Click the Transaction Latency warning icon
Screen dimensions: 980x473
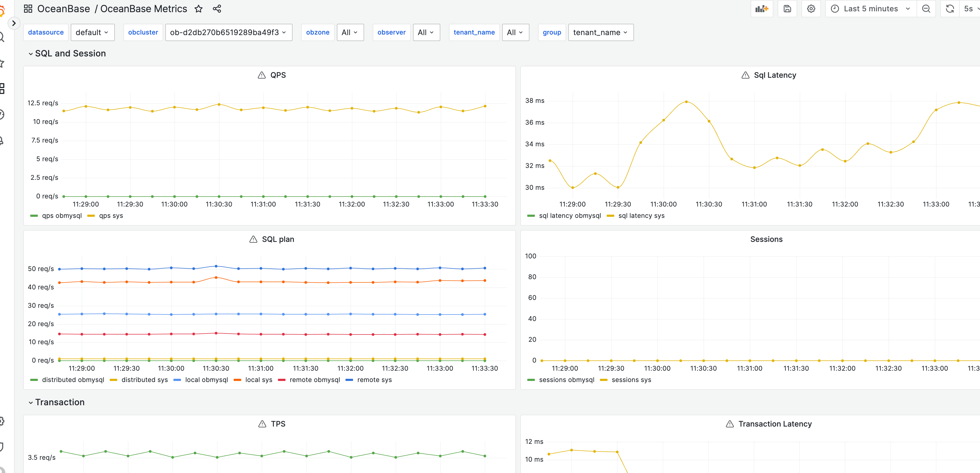coord(729,424)
